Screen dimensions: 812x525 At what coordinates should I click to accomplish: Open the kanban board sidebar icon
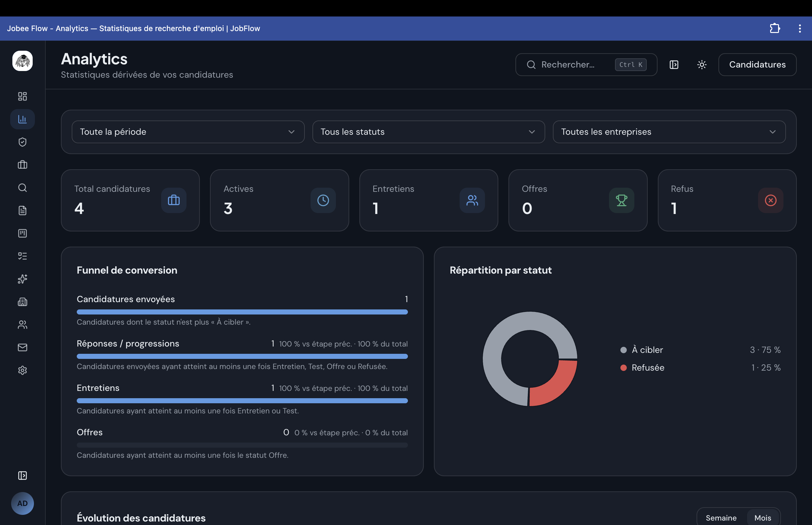pos(23,234)
